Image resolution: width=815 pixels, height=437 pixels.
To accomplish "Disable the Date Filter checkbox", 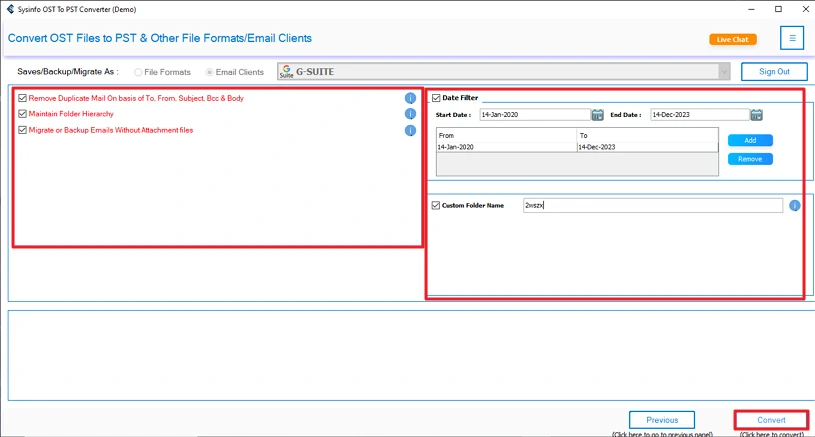I will point(436,98).
